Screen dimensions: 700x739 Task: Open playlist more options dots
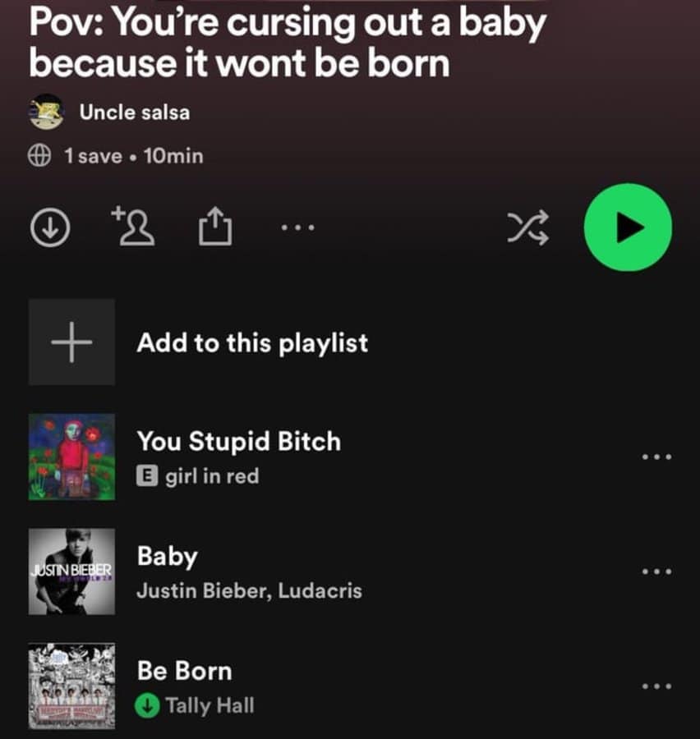pyautogui.click(x=297, y=227)
